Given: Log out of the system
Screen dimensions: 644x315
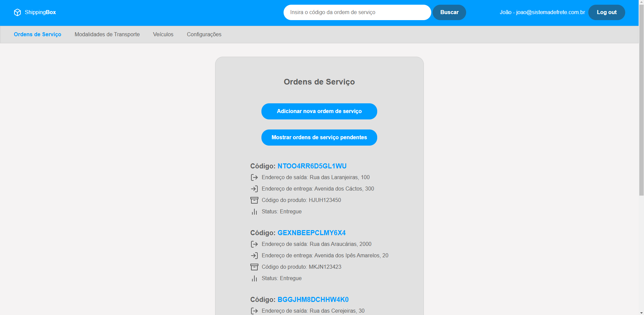Looking at the screenshot, I should [x=606, y=12].
